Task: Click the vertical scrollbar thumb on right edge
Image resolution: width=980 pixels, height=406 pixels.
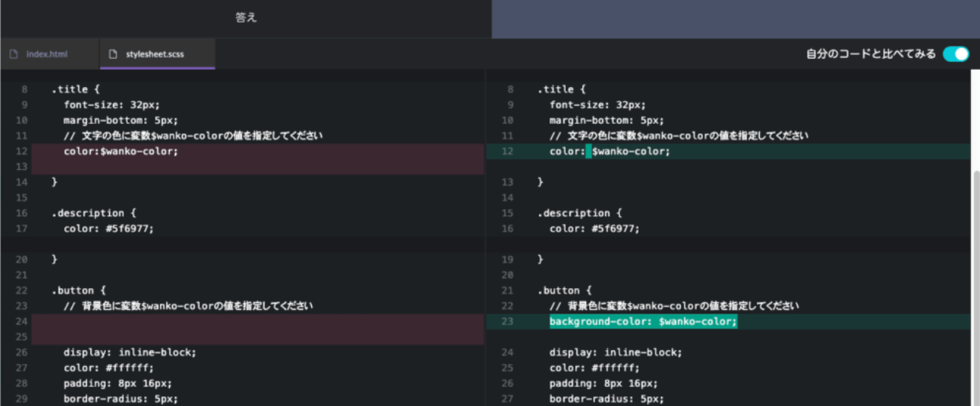Action: click(976, 287)
